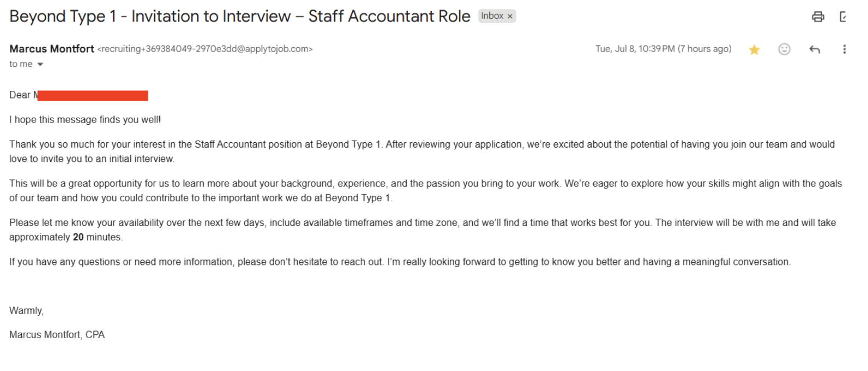The width and height of the screenshot is (868, 371).
Task: Add an emoji reaction to the message
Action: (x=784, y=49)
